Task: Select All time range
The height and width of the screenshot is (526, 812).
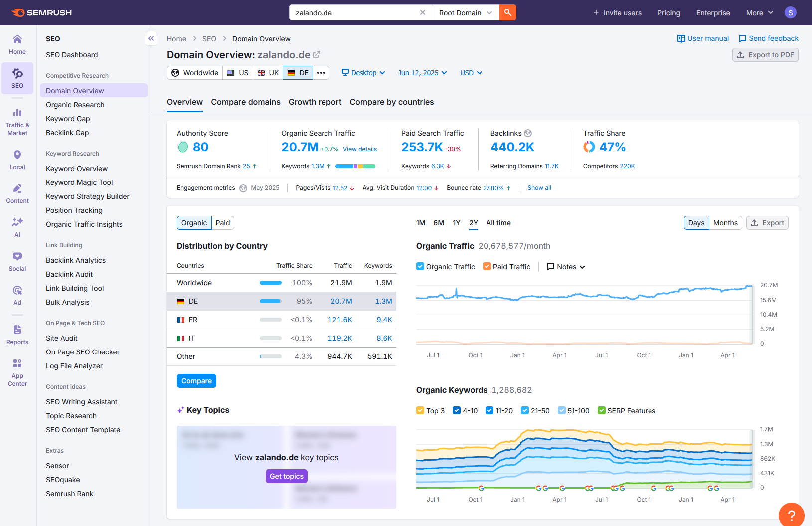Action: click(498, 223)
